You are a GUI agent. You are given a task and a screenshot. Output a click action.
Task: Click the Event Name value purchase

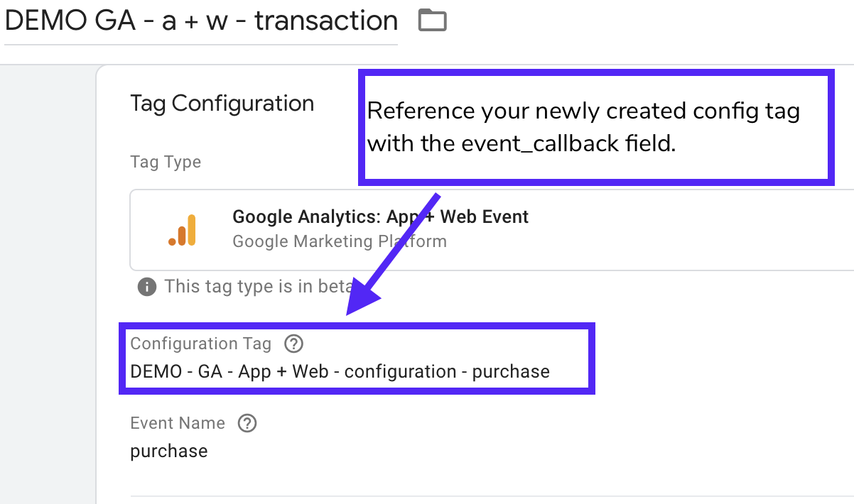[x=169, y=451]
